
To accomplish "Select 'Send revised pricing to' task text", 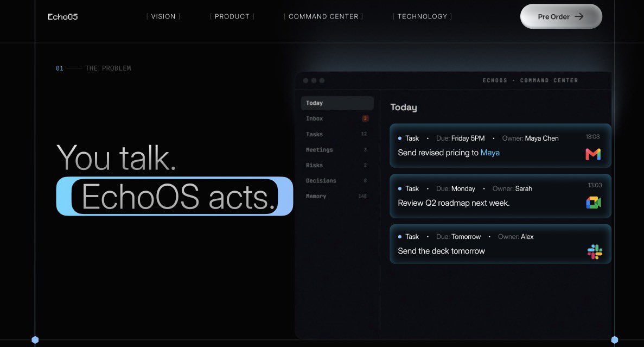I will (x=438, y=153).
